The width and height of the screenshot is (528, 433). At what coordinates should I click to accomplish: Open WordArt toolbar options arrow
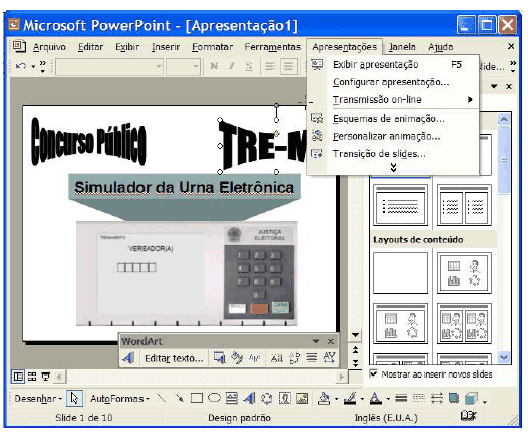pos(316,341)
